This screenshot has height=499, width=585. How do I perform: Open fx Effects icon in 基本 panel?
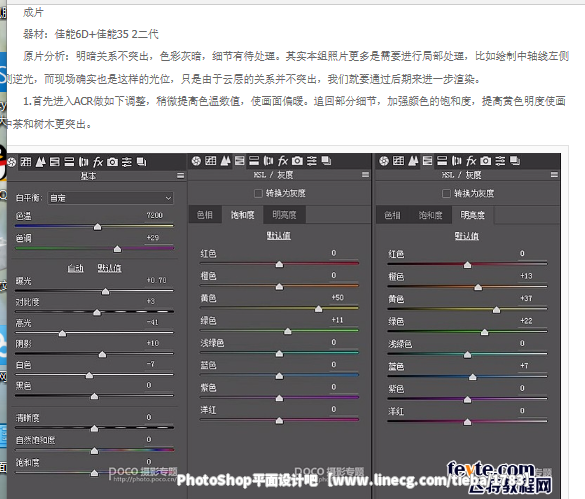click(98, 162)
